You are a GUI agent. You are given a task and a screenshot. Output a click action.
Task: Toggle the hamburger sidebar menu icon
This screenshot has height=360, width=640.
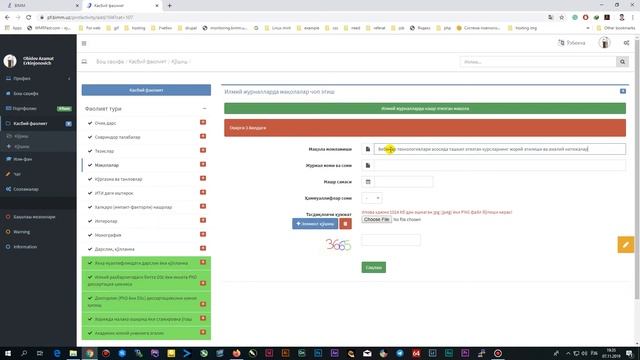coord(84,43)
